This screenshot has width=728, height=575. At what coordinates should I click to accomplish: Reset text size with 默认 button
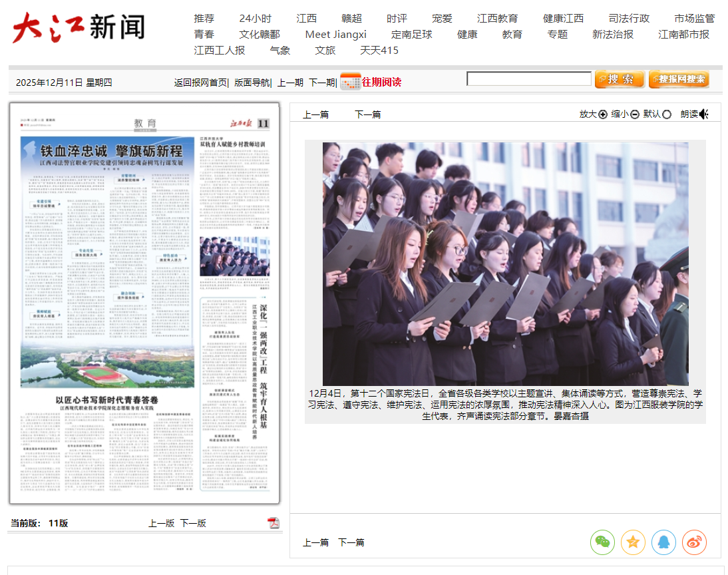[667, 114]
